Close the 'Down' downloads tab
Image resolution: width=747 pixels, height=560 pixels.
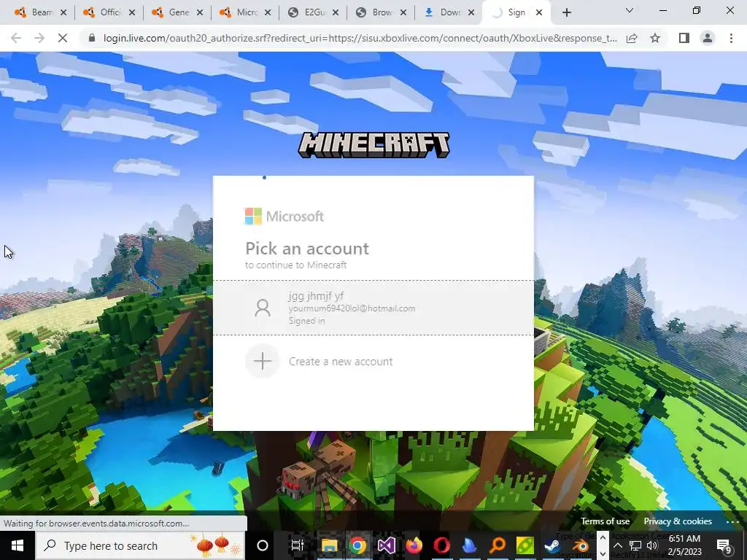471,13
